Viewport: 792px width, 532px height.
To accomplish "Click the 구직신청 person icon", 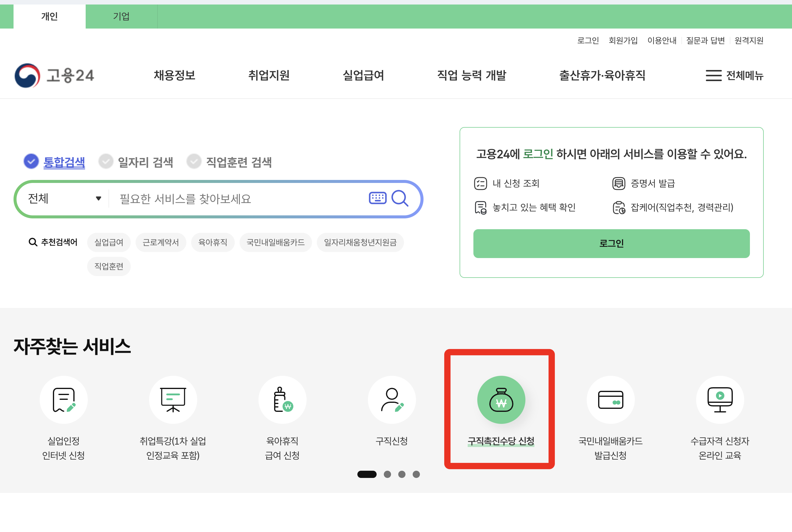I will [392, 400].
